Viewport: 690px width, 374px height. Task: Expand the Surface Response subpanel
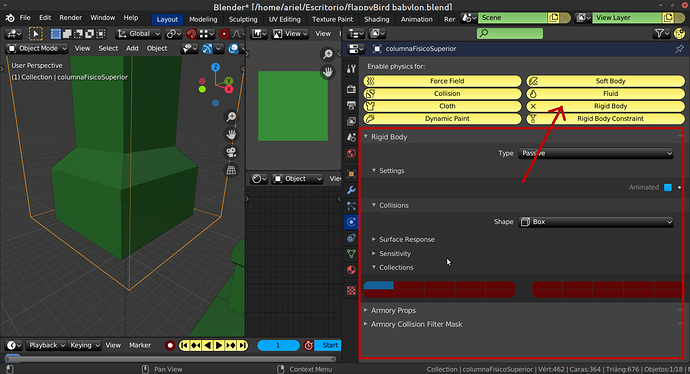pyautogui.click(x=374, y=239)
